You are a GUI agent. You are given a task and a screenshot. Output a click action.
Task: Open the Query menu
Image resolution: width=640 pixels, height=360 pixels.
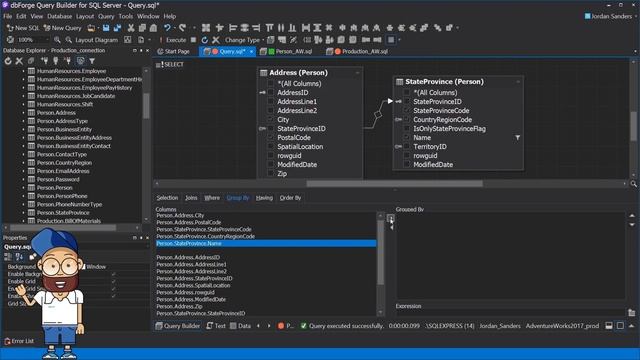click(x=106, y=16)
